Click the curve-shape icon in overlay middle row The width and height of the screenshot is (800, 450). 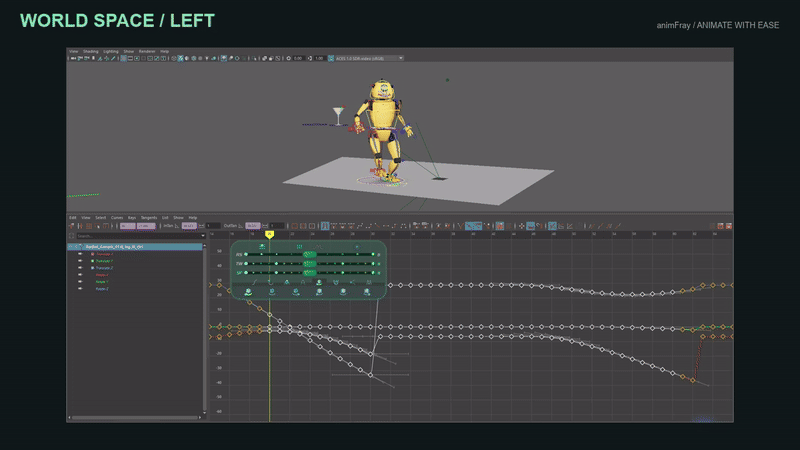pos(254,282)
